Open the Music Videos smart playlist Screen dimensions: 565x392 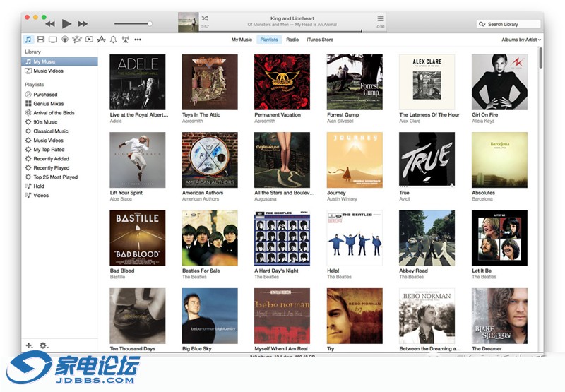(59, 141)
